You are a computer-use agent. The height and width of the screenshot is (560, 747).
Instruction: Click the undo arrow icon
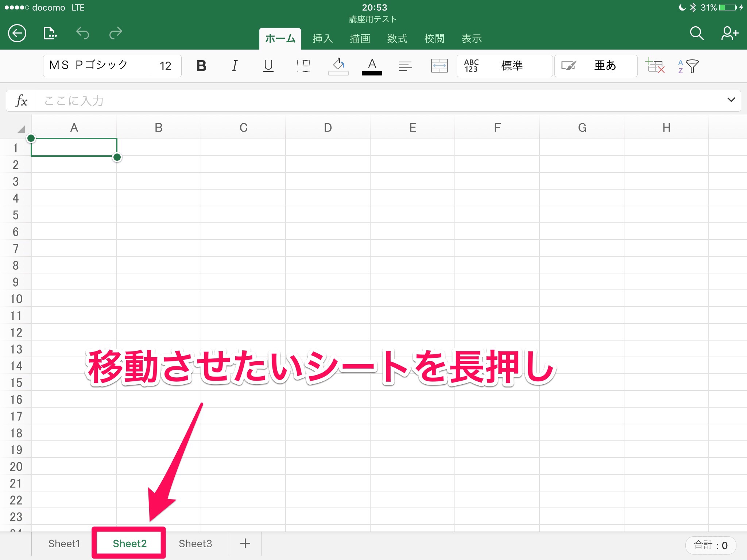(83, 34)
